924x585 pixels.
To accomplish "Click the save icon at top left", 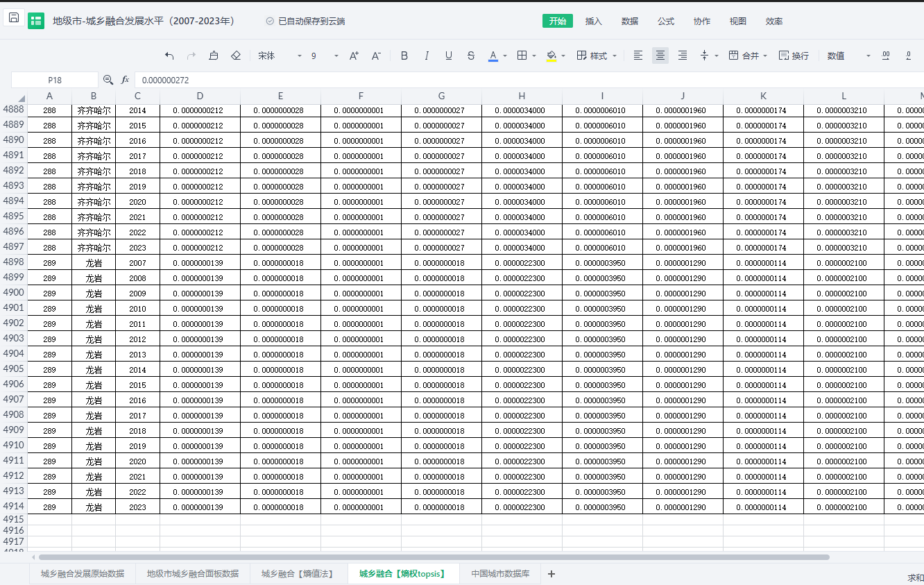I will pyautogui.click(x=14, y=17).
